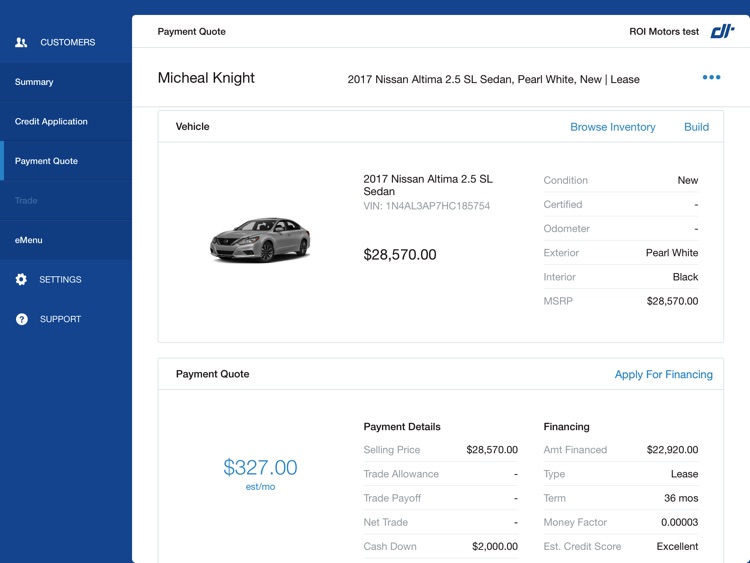Image resolution: width=750 pixels, height=563 pixels.
Task: Click the Customers people icon
Action: pyautogui.click(x=21, y=43)
